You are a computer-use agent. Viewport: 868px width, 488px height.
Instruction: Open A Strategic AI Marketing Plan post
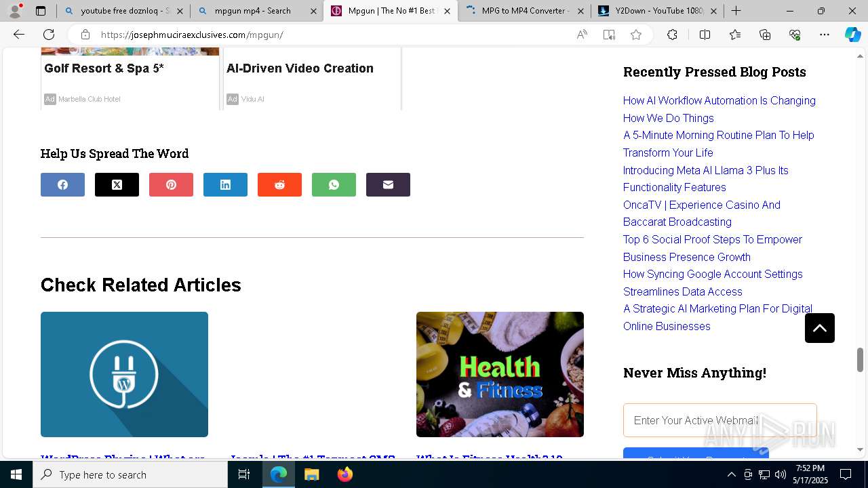717,317
